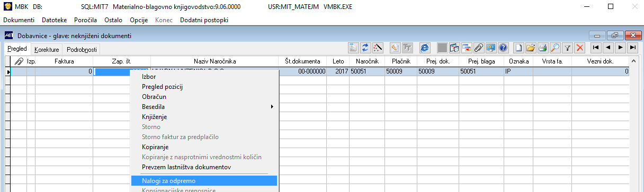Click the blue refresh arrows icon

[365, 48]
